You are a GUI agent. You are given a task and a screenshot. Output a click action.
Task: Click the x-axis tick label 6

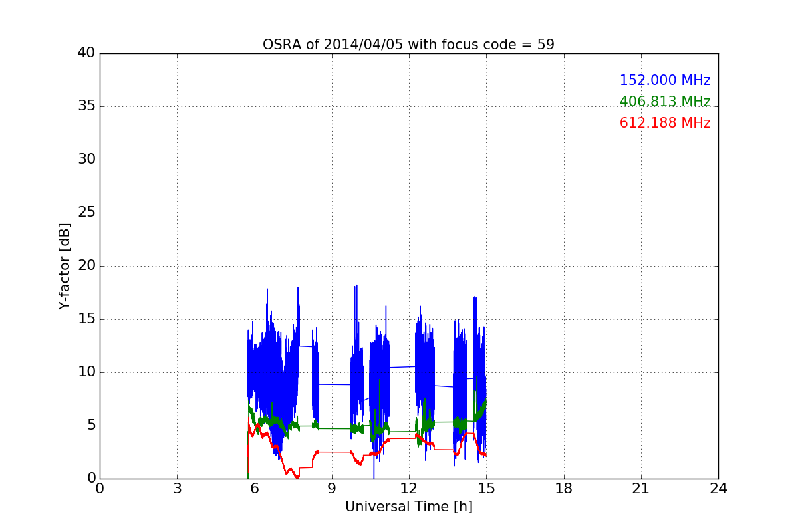[x=254, y=489]
